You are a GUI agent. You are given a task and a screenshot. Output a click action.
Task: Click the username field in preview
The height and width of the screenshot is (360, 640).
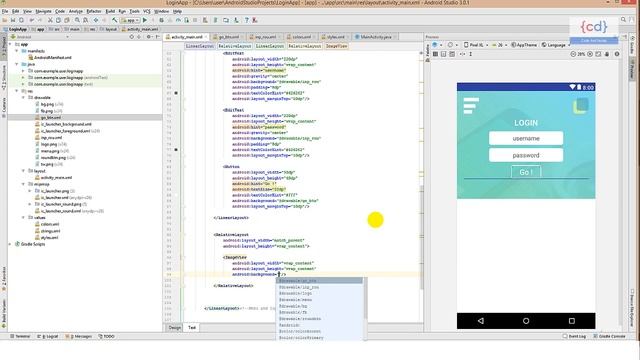click(526, 138)
